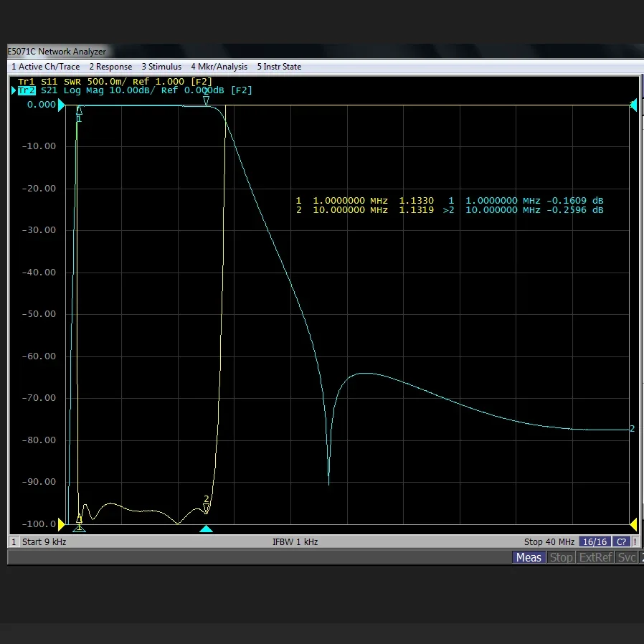Click the cyan marker triangle on bottom axis
The width and height of the screenshot is (644, 644).
tap(206, 529)
